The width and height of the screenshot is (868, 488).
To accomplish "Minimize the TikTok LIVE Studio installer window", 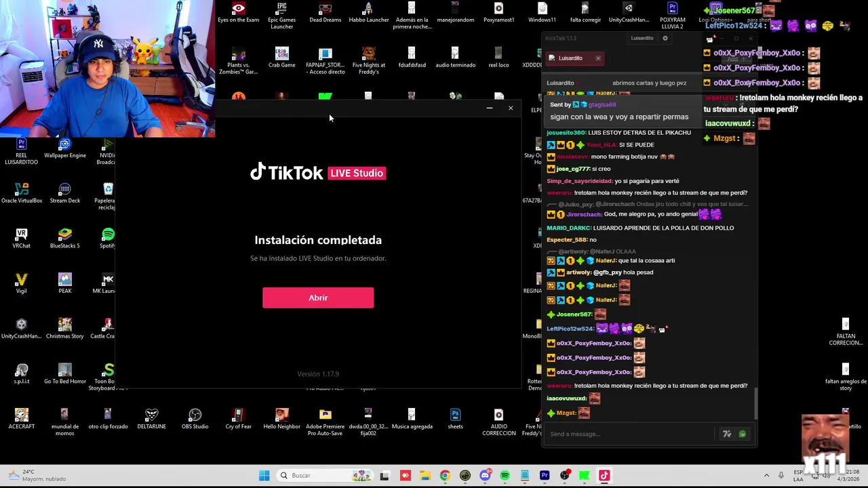I will pos(489,108).
